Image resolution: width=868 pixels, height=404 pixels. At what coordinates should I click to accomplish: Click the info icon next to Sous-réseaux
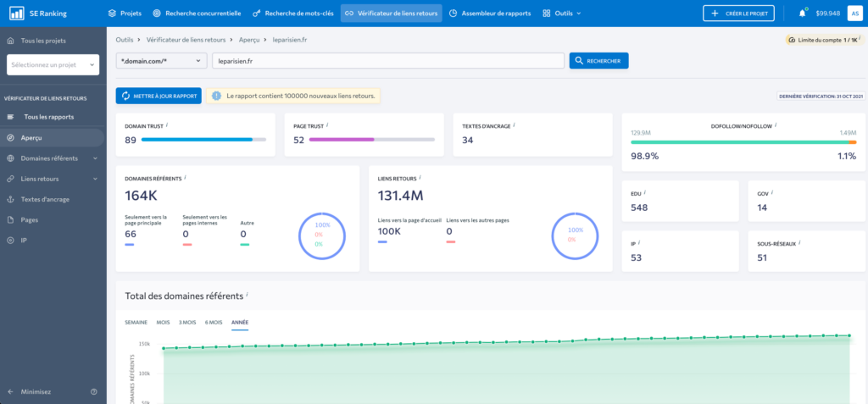click(x=800, y=242)
